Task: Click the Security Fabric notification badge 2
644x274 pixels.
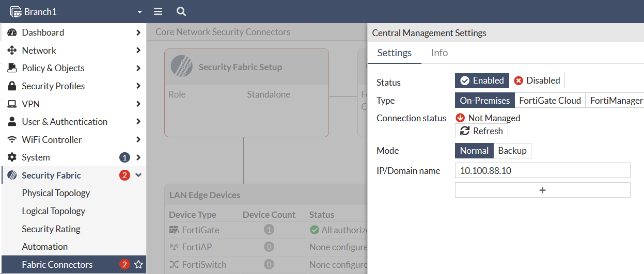Action: [124, 175]
